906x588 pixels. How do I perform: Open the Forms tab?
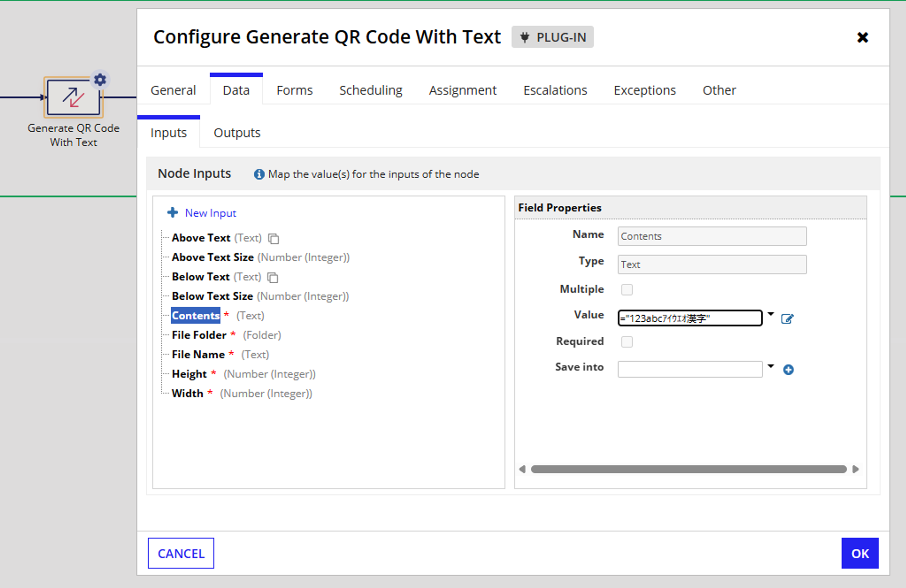coord(294,90)
